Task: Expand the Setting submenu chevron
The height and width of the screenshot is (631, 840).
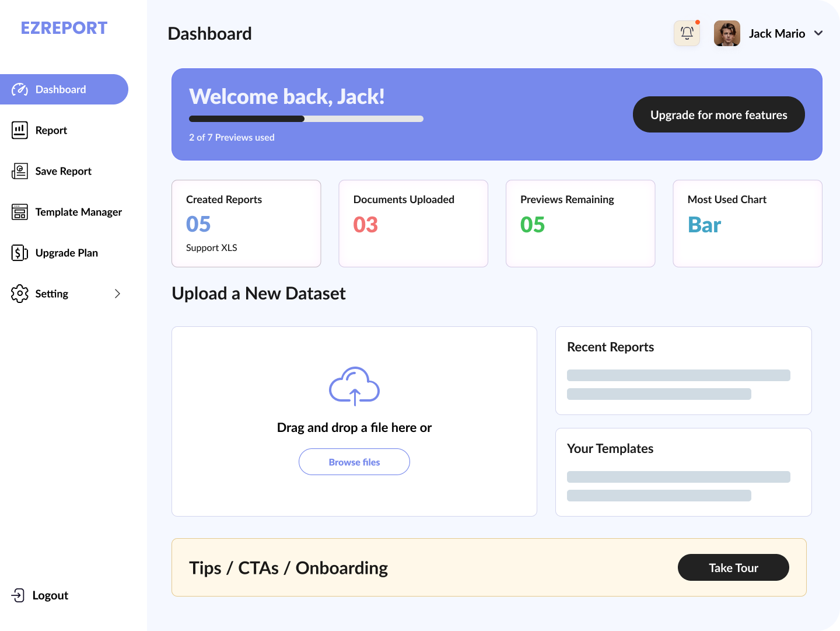Action: [x=118, y=294]
